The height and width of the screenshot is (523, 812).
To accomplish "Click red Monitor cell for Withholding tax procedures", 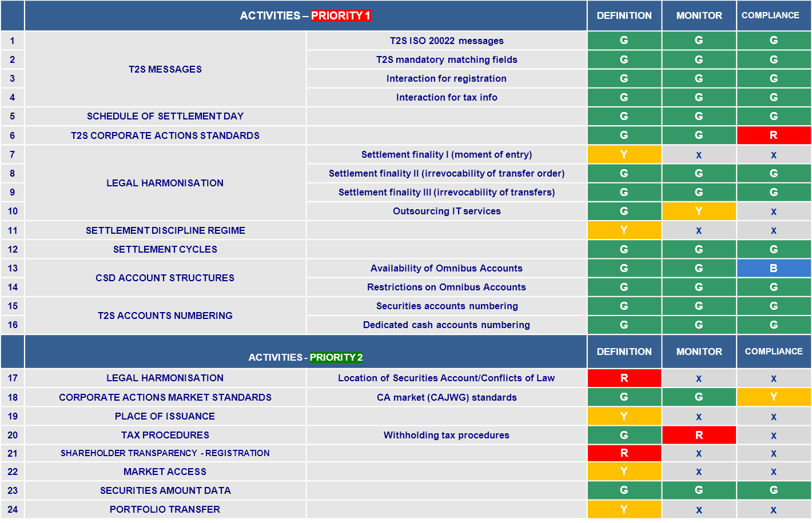I will click(x=699, y=435).
